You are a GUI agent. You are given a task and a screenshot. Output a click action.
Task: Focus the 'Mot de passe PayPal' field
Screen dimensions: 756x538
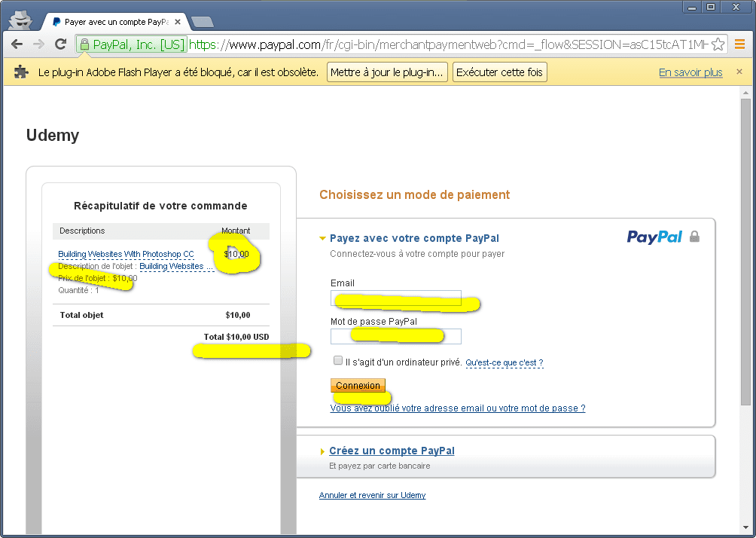coord(396,336)
